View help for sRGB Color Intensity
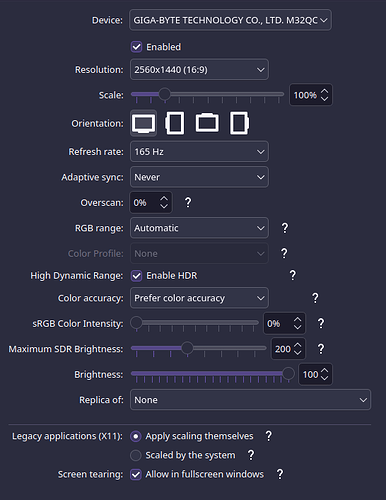Viewport: 386px width, 500px height. [x=321, y=323]
